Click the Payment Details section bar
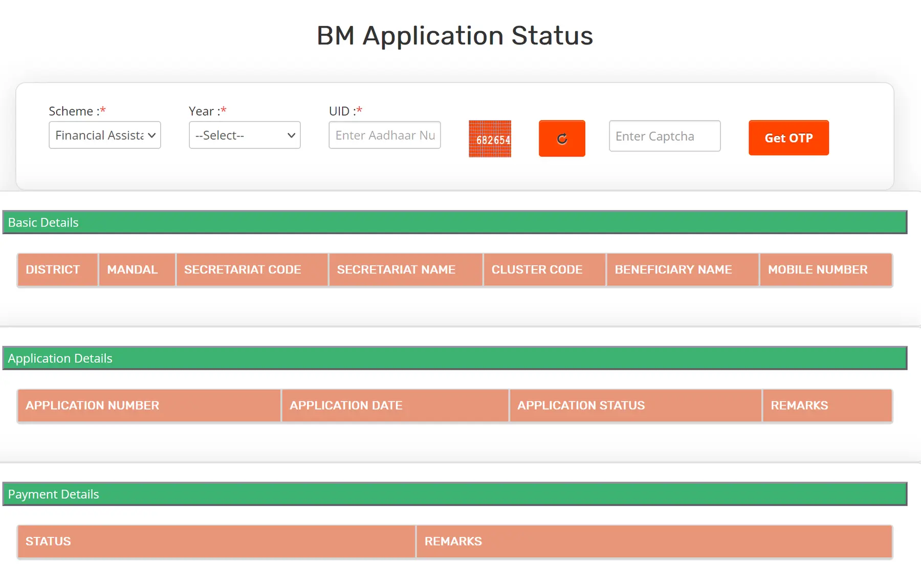Image resolution: width=921 pixels, height=588 pixels. (53, 494)
